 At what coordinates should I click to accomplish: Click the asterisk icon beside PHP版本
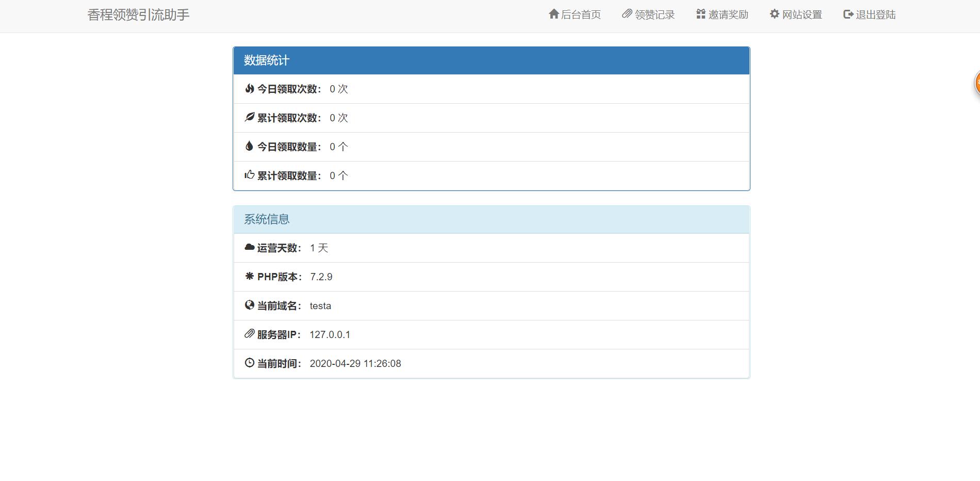coord(249,276)
